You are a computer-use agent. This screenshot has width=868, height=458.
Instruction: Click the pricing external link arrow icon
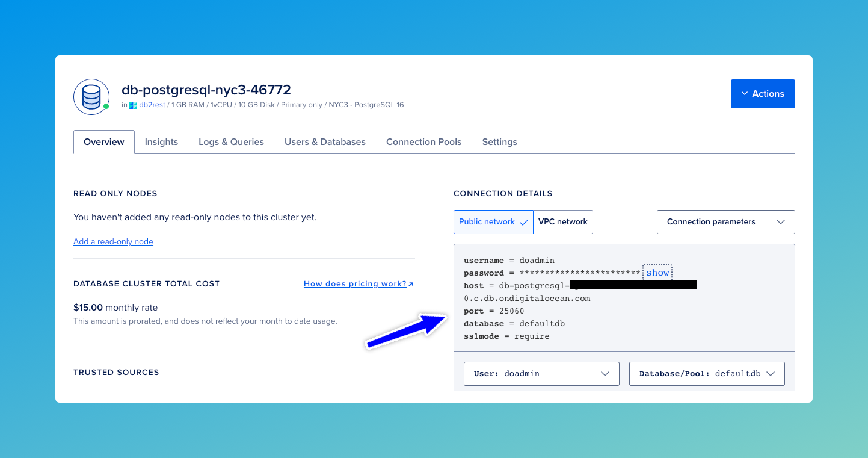point(411,283)
